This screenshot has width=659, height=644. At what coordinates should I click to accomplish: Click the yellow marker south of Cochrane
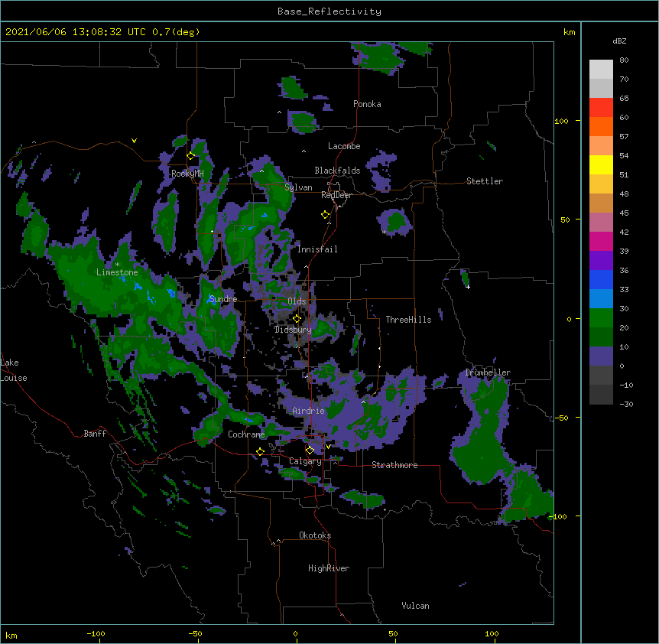point(260,451)
